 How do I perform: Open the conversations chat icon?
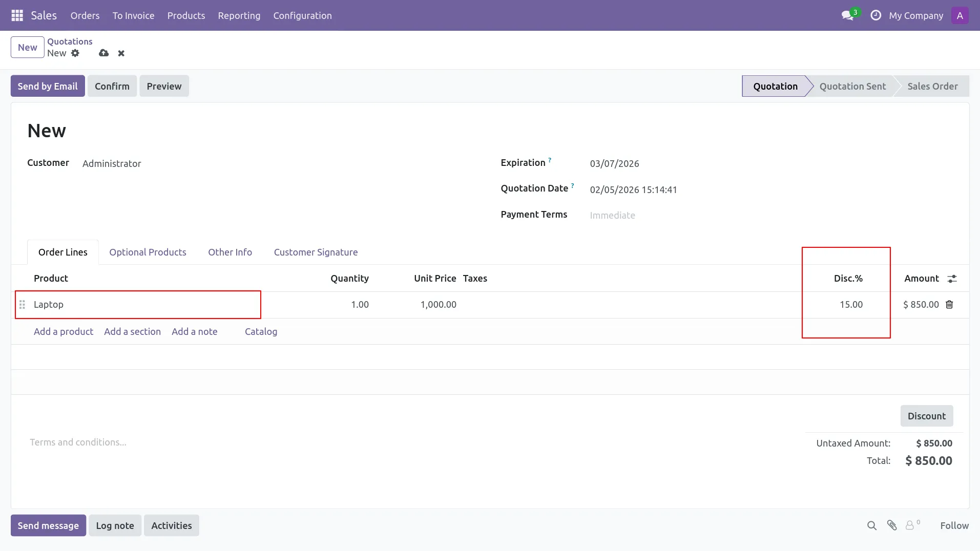847,15
